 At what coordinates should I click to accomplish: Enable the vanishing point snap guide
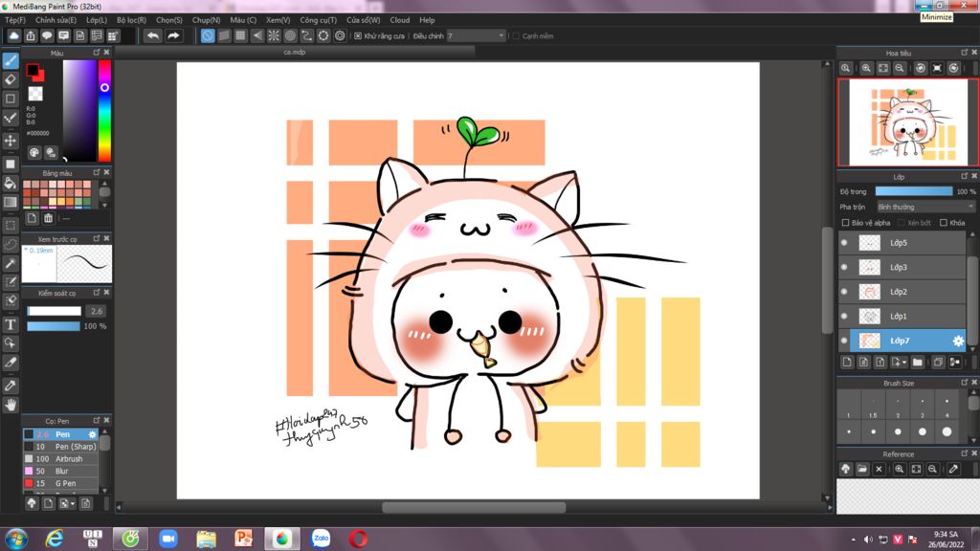point(256,35)
